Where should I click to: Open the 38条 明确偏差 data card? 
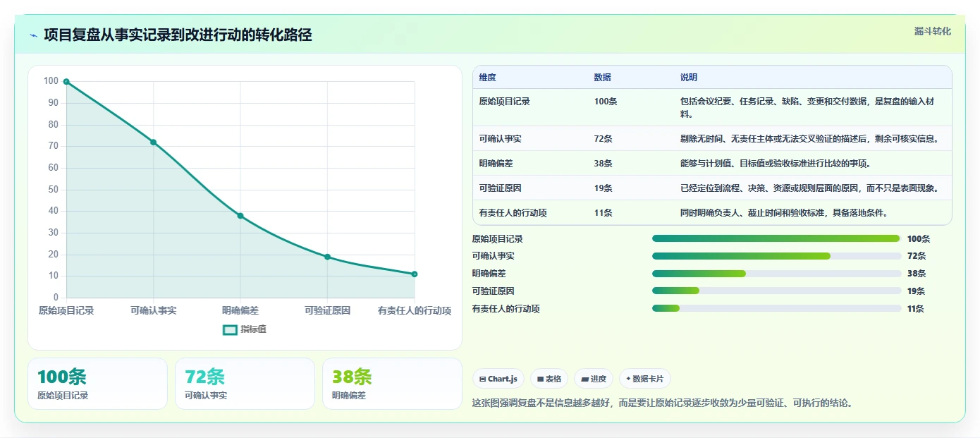(392, 384)
